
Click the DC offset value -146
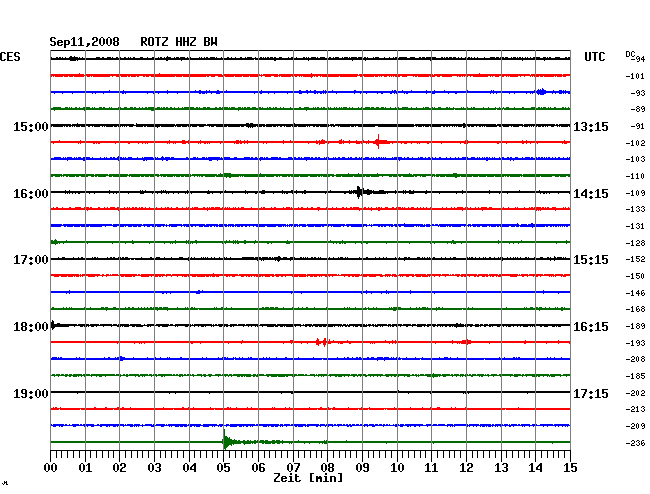pos(635,293)
